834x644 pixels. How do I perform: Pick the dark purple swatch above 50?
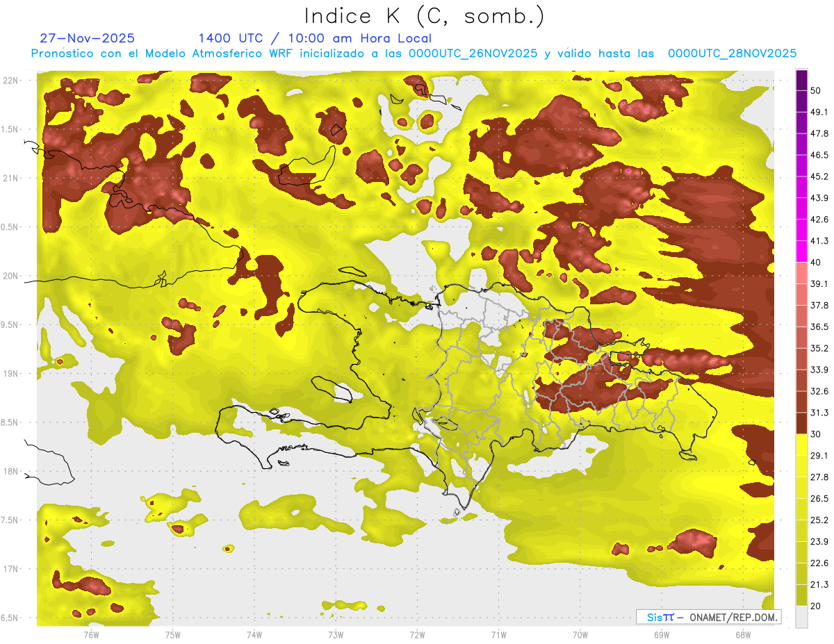click(x=801, y=80)
